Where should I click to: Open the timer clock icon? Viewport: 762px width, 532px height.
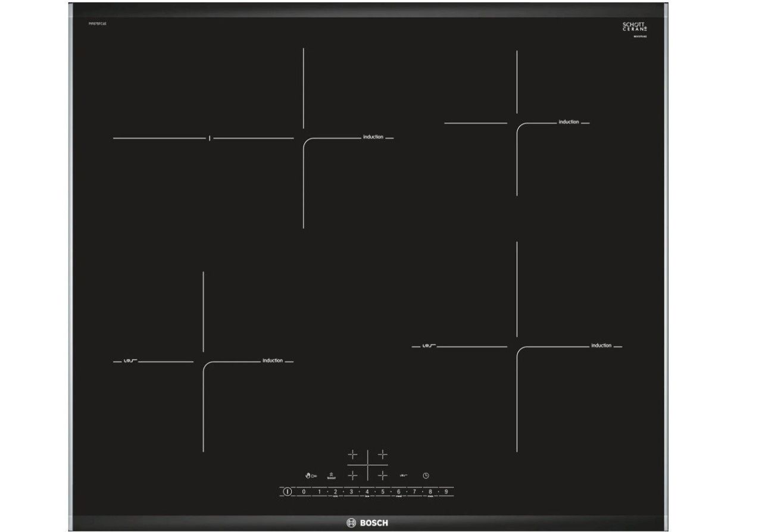coord(426,475)
